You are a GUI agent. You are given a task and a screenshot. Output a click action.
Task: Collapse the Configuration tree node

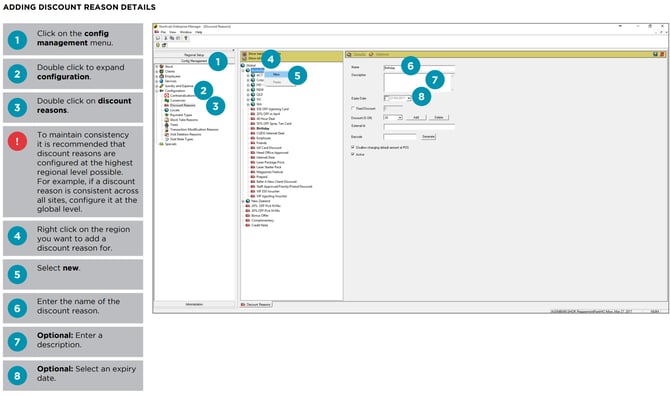point(157,91)
